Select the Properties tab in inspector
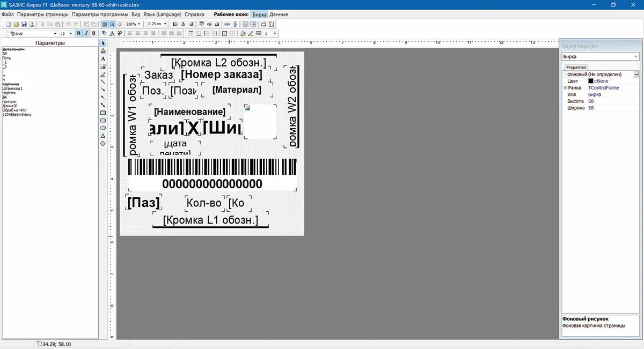Image resolution: width=644 pixels, height=349 pixels. [x=576, y=67]
